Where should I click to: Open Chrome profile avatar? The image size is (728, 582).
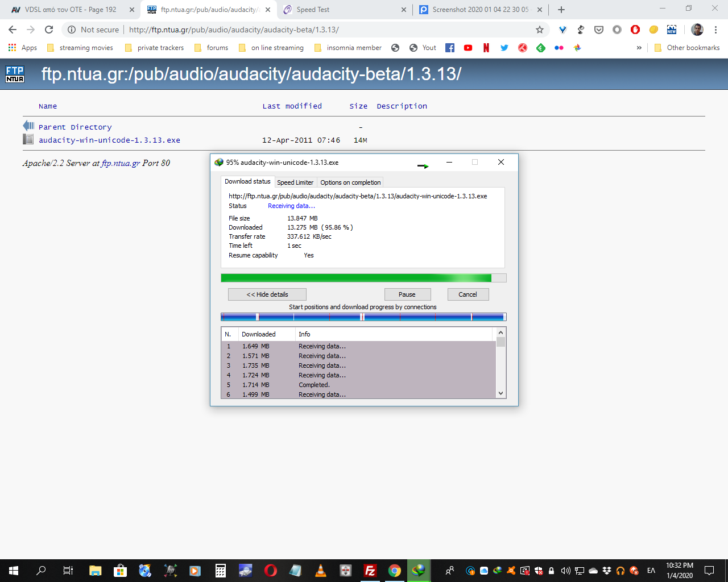pyautogui.click(x=697, y=30)
